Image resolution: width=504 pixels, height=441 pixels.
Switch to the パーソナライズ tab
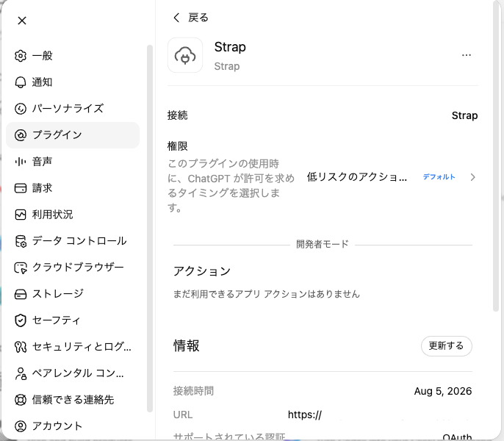click(73, 108)
